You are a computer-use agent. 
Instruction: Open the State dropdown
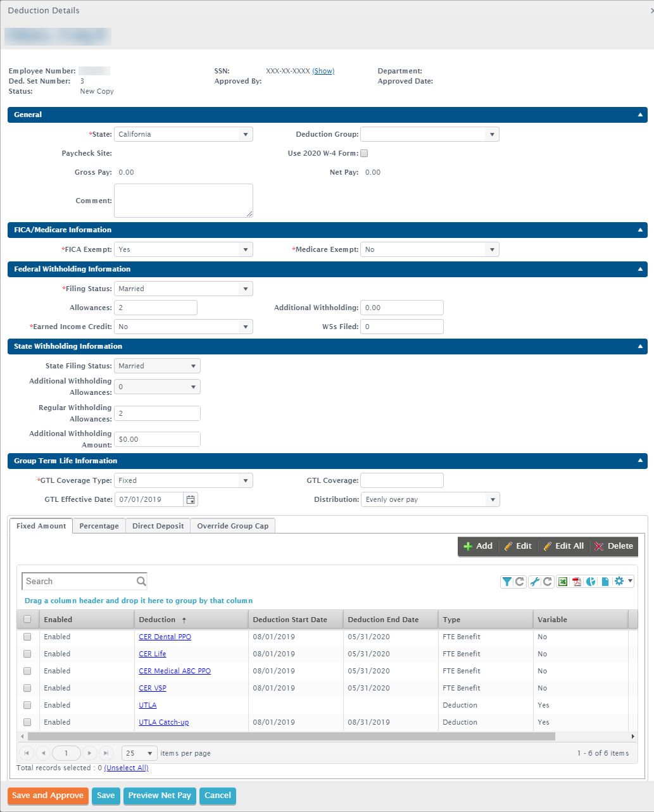(x=183, y=134)
